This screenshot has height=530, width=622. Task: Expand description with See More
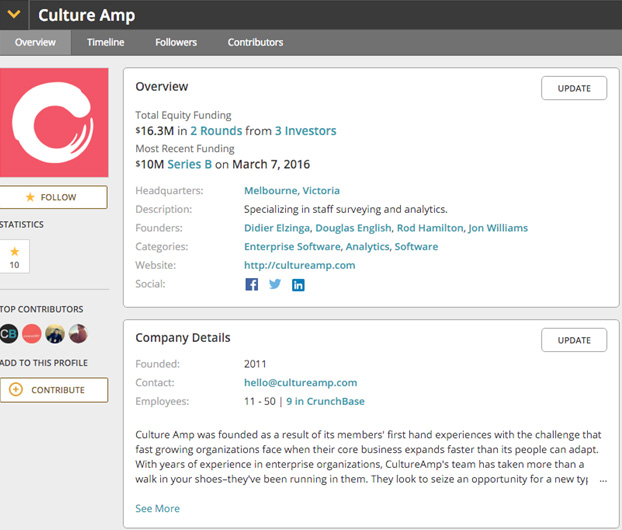coord(157,509)
